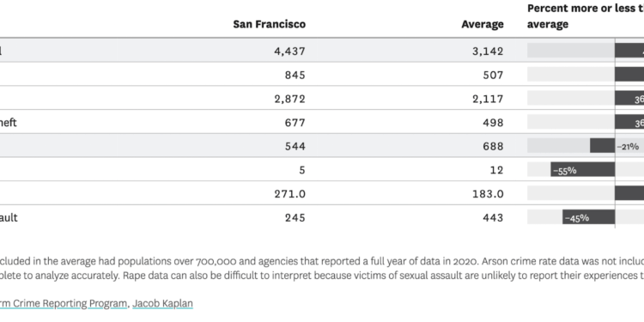Click the San Francisco column header
The height and width of the screenshot is (322, 644).
coord(269,24)
